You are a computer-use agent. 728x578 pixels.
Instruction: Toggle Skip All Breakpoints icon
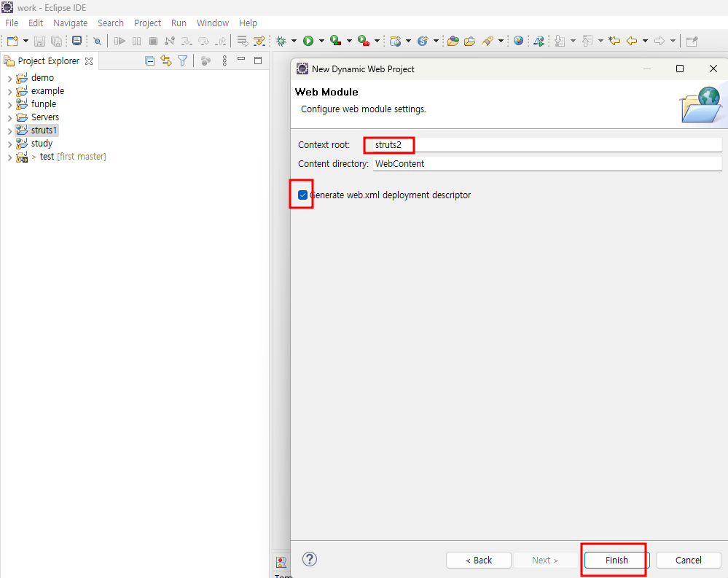[x=97, y=41]
